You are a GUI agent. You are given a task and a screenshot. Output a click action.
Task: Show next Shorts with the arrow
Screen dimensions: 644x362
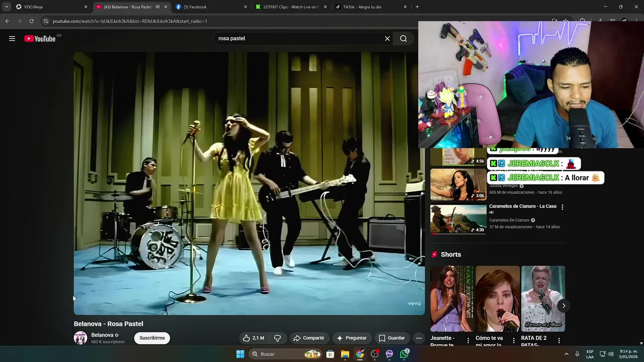(x=563, y=306)
